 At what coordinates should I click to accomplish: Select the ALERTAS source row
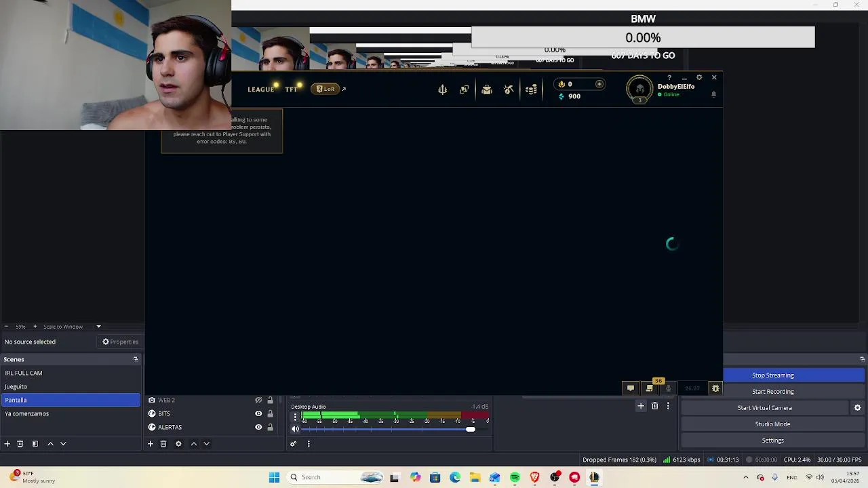coord(212,427)
